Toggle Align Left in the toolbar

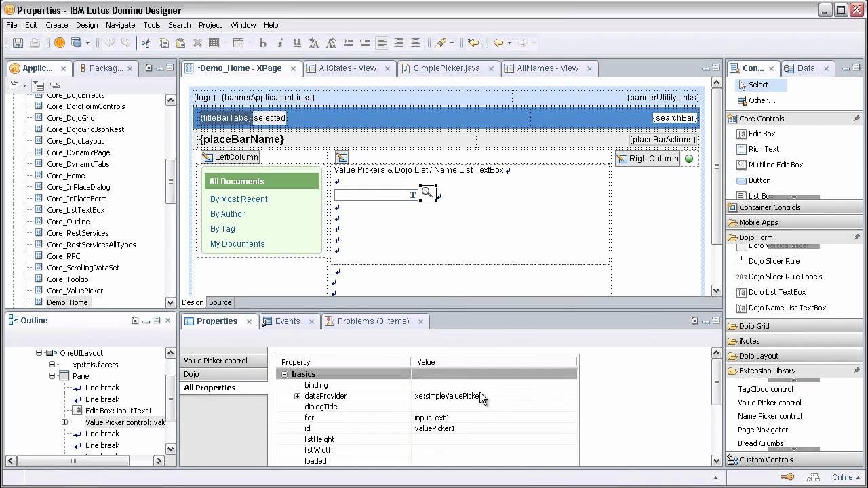[x=382, y=43]
